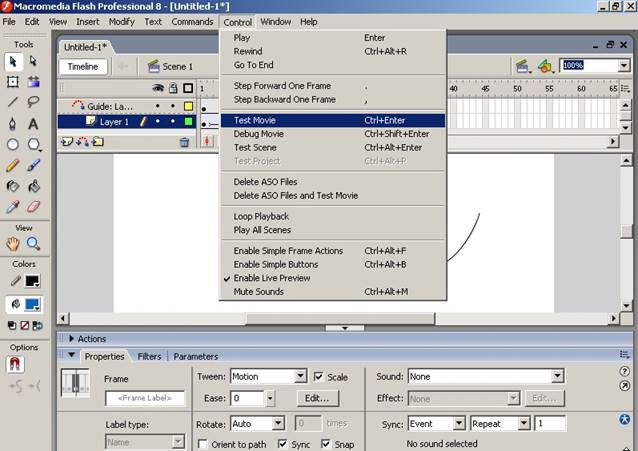Image resolution: width=638 pixels, height=451 pixels.
Task: Choose Test Scene menu item
Action: (333, 148)
